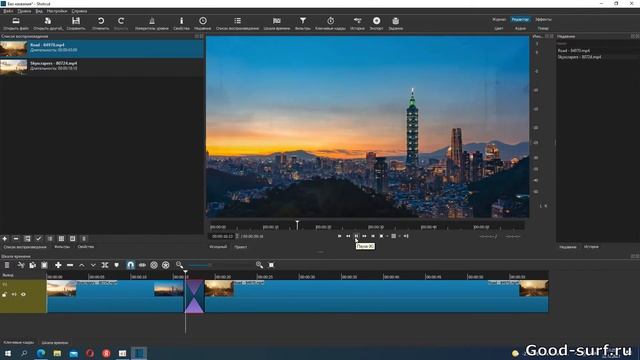Split the clip at the playhead
This screenshot has height=360, width=640.
tap(105, 265)
